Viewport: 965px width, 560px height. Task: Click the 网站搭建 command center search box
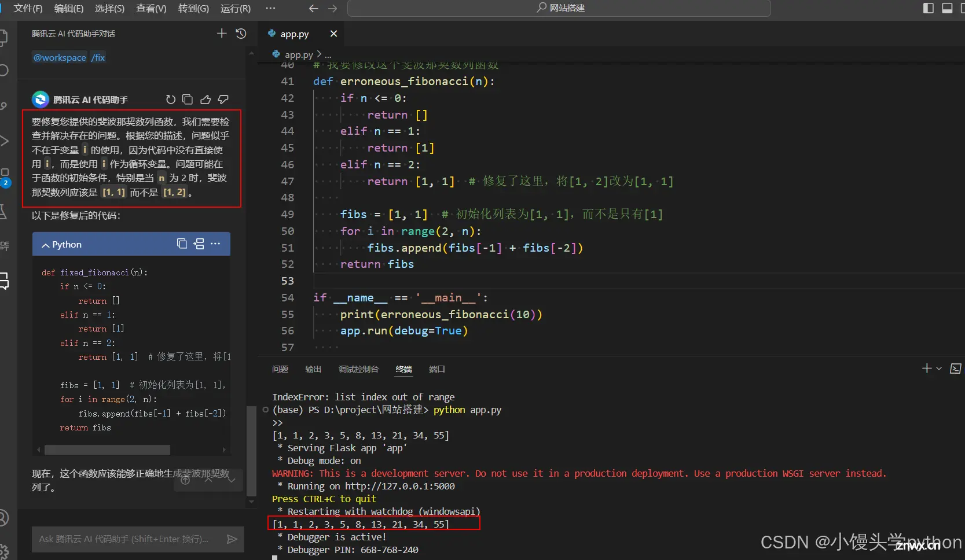(559, 8)
